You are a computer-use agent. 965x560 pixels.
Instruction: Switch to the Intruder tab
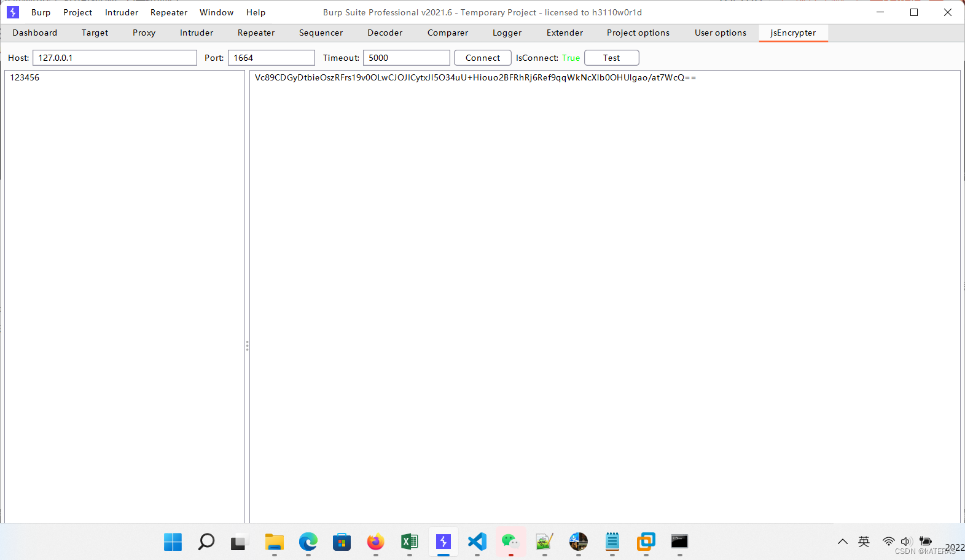point(197,33)
